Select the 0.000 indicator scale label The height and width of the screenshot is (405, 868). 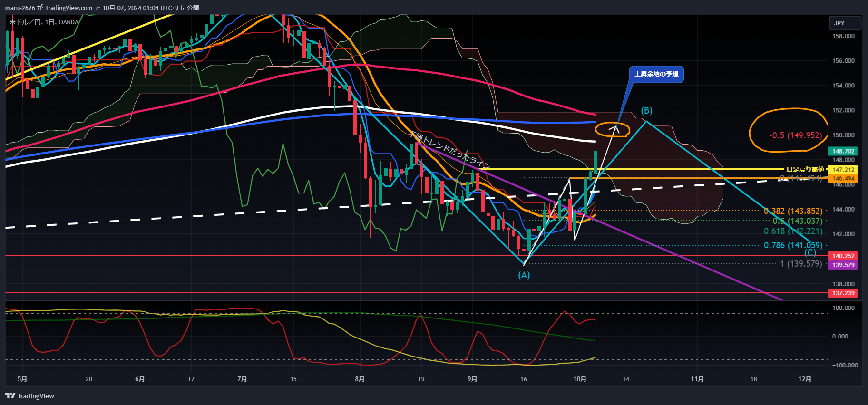click(x=840, y=337)
